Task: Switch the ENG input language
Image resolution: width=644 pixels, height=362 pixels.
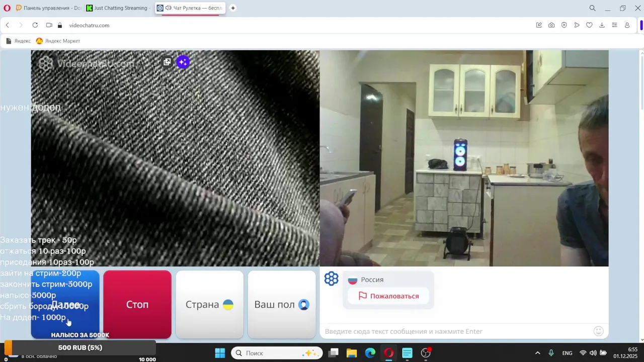Action: [x=567, y=353]
